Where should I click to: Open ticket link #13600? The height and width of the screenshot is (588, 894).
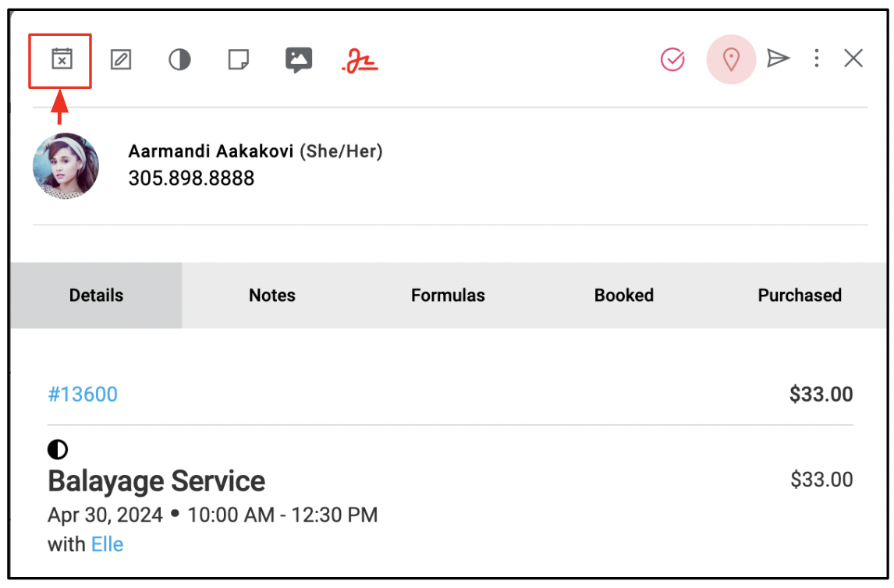tap(83, 395)
